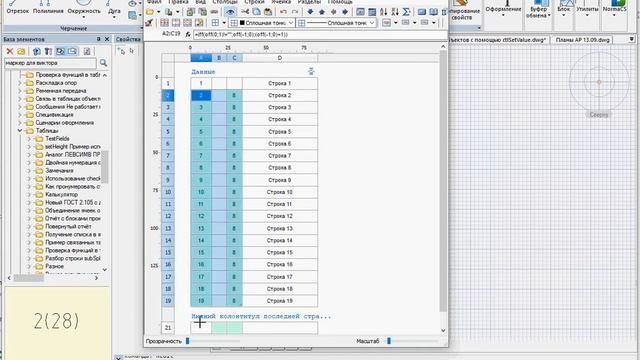Screen dimensions: 640x360
Task: Select column header D
Action: (x=280, y=58)
